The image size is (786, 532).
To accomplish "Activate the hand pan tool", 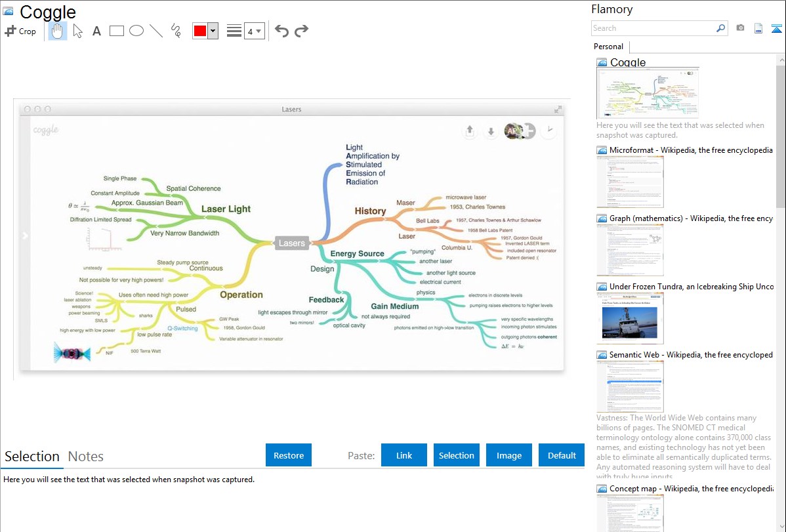I will click(x=58, y=31).
